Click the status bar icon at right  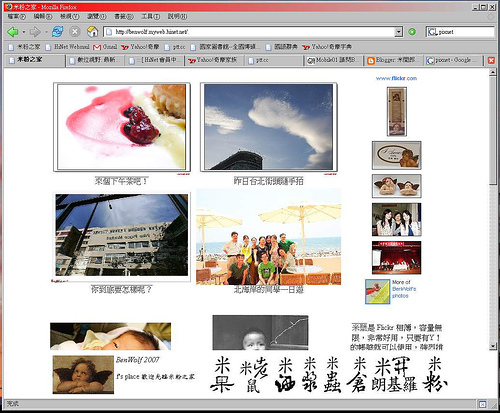pyautogui.click(x=482, y=404)
